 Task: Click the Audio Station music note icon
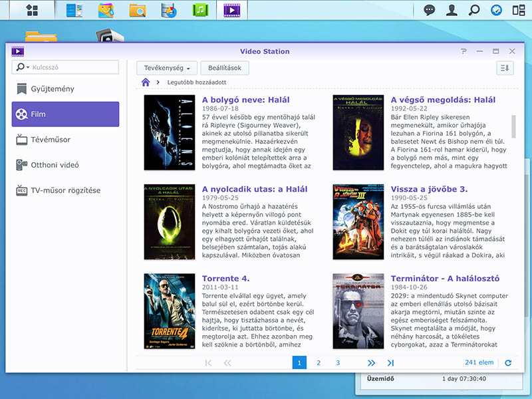click(x=201, y=10)
